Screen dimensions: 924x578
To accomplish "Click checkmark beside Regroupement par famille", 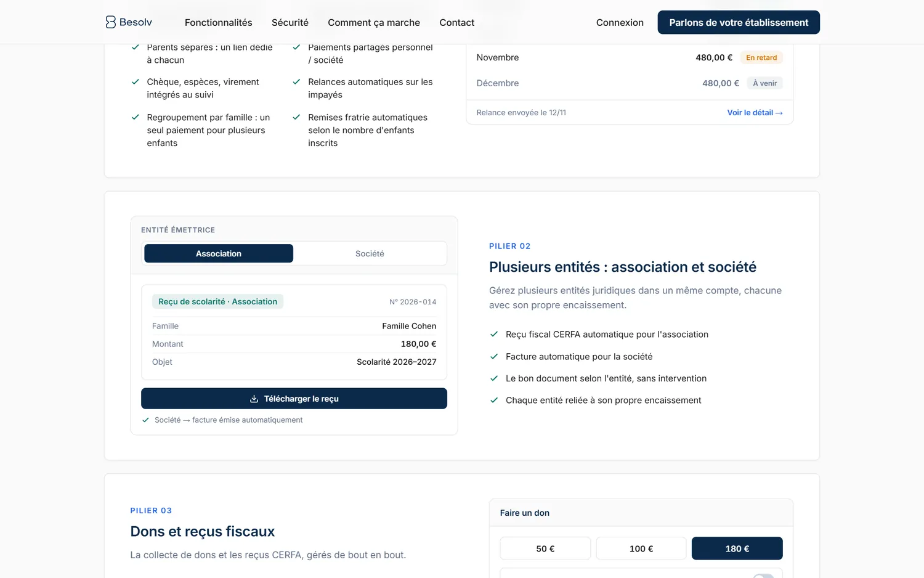I will (x=136, y=117).
